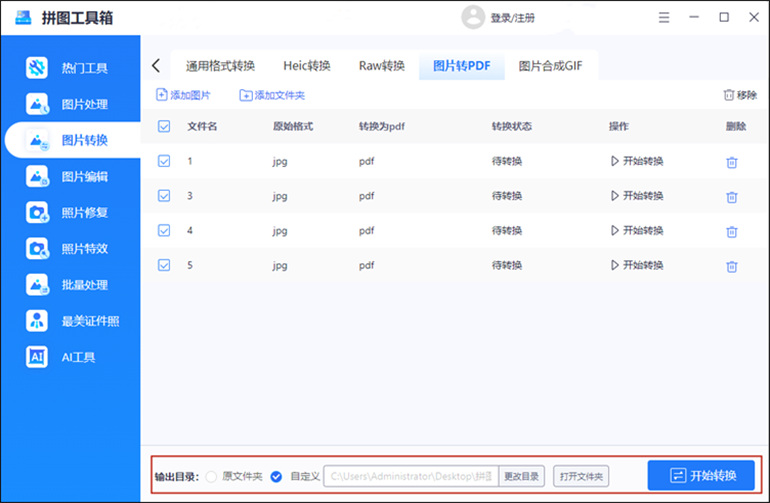Switch to the 图片转PDF tab

462,65
